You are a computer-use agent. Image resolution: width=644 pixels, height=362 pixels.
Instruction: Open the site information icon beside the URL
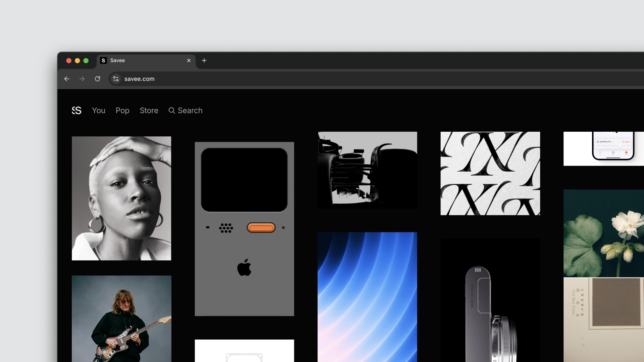(116, 79)
